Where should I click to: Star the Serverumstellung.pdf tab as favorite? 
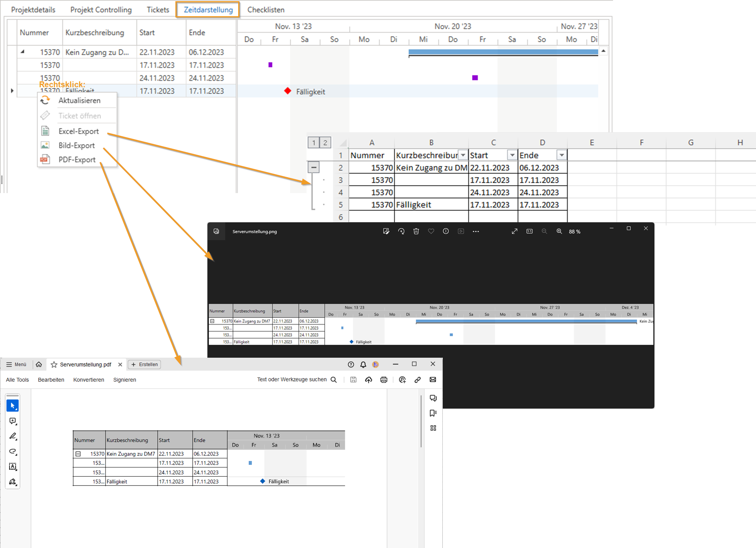(54, 364)
